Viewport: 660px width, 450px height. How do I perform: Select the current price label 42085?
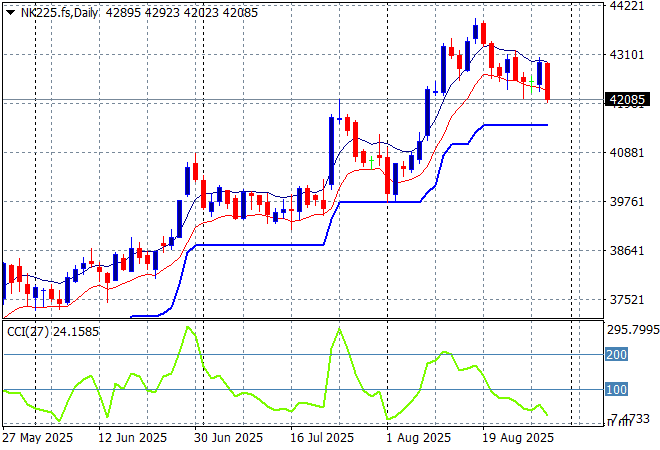click(627, 100)
